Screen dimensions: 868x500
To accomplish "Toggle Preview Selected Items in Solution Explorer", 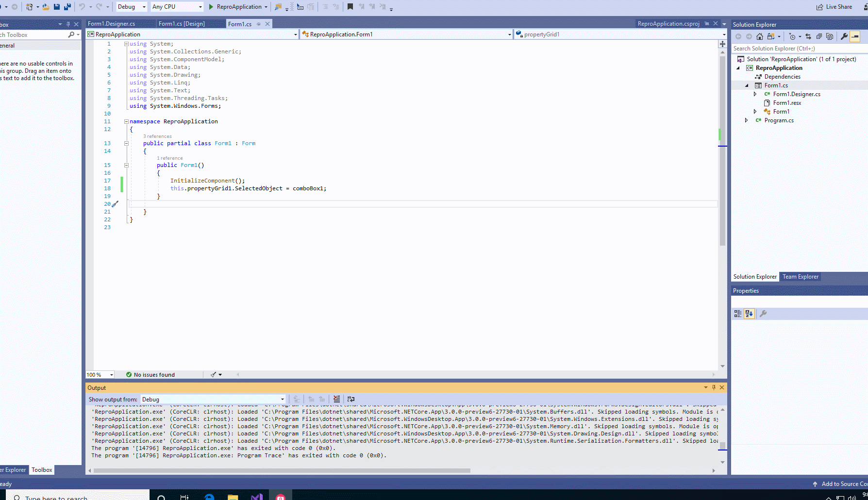I will 855,36.
